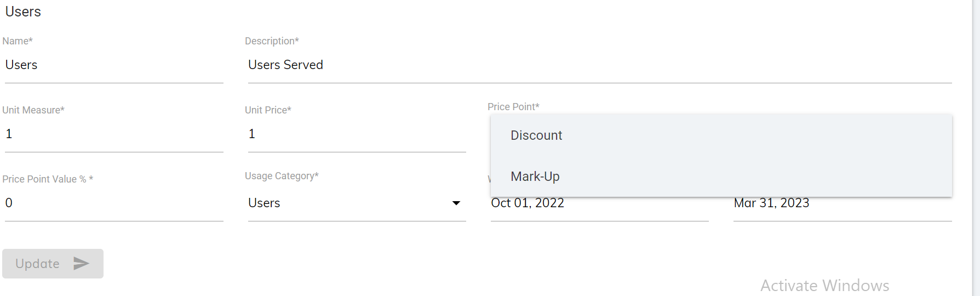Image resolution: width=980 pixels, height=296 pixels.
Task: Click the Usage Category* label
Action: (x=282, y=176)
